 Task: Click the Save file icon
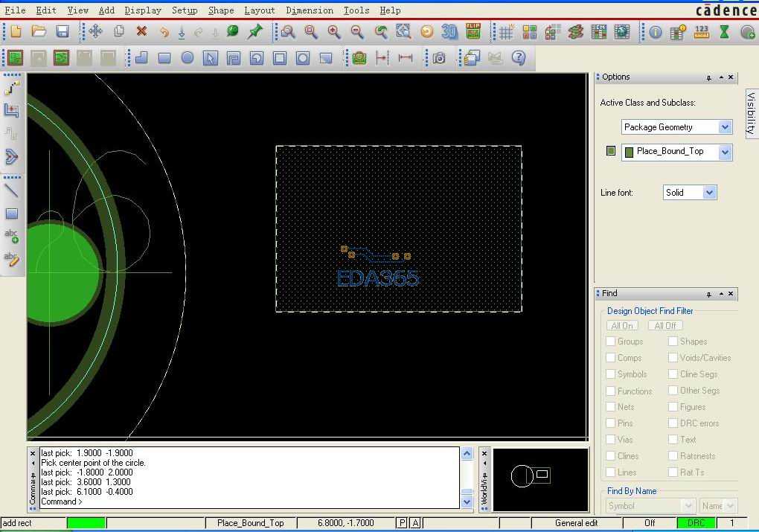pos(63,32)
